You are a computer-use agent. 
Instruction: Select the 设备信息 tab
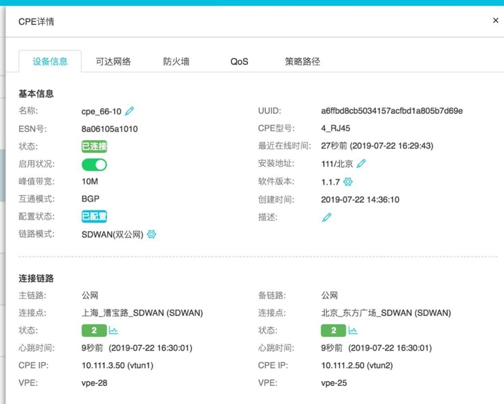pyautogui.click(x=50, y=62)
